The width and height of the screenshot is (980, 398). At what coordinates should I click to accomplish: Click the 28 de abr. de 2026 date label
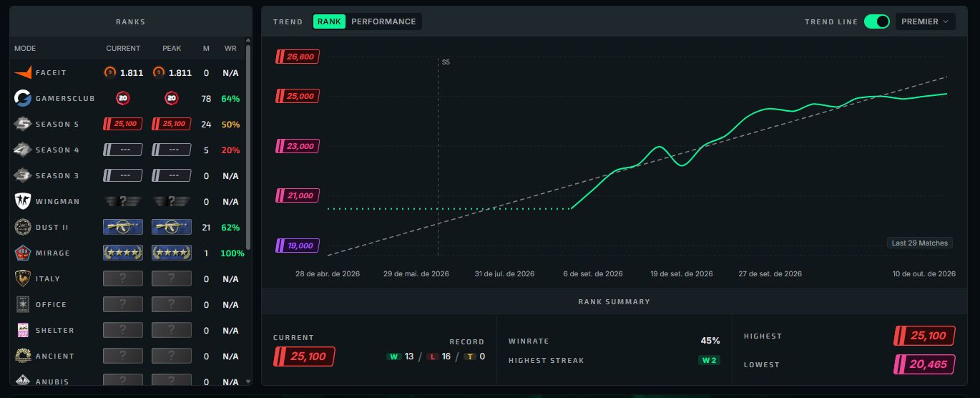click(x=328, y=273)
